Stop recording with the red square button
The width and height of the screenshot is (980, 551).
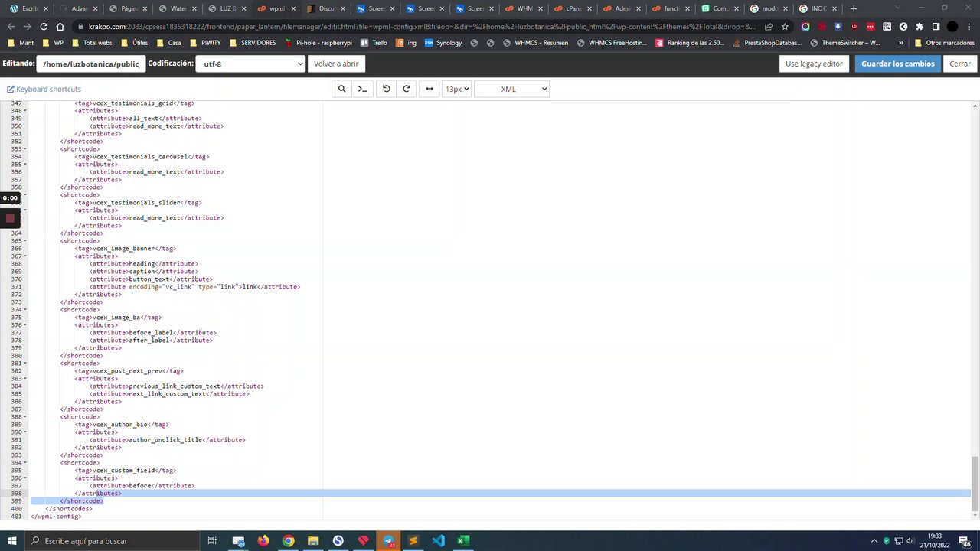point(10,218)
